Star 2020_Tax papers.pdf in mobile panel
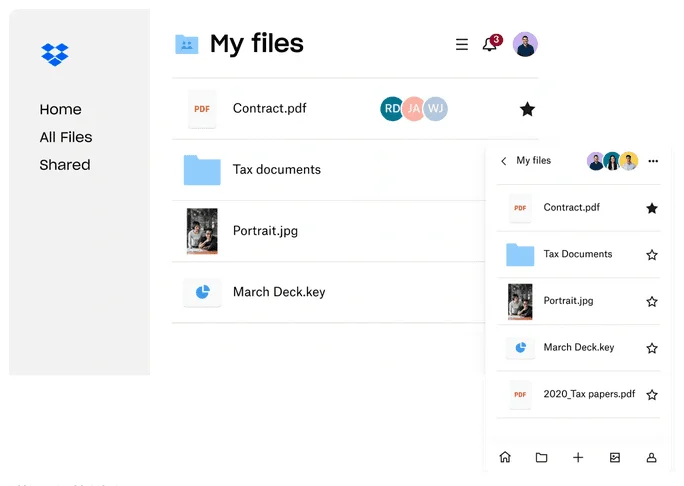Screen dimensions: 684x486 652,395
